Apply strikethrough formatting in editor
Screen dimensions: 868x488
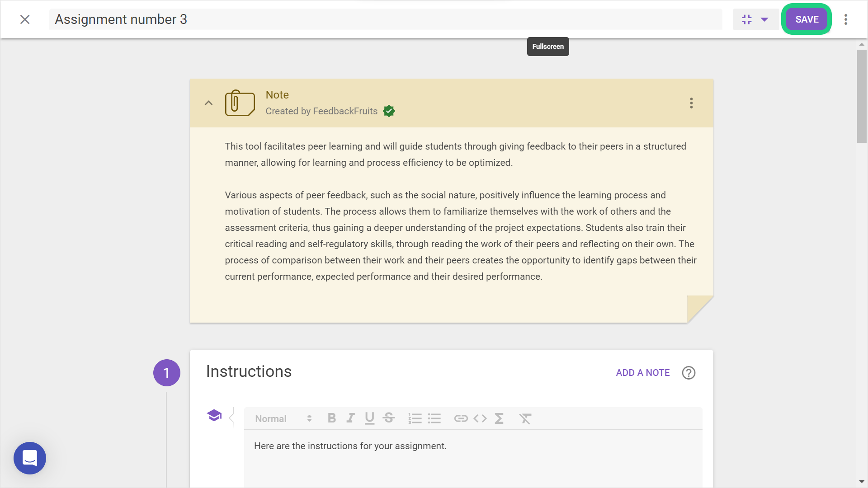point(388,418)
